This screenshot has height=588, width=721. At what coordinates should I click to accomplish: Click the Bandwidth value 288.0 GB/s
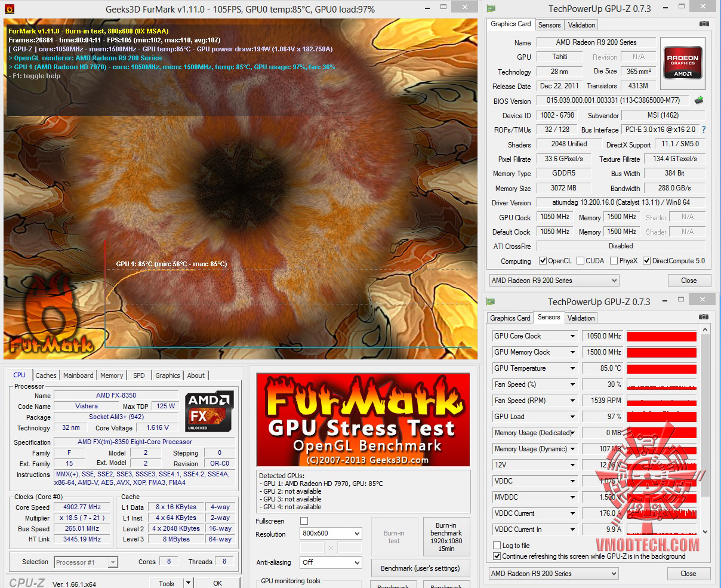pos(674,187)
